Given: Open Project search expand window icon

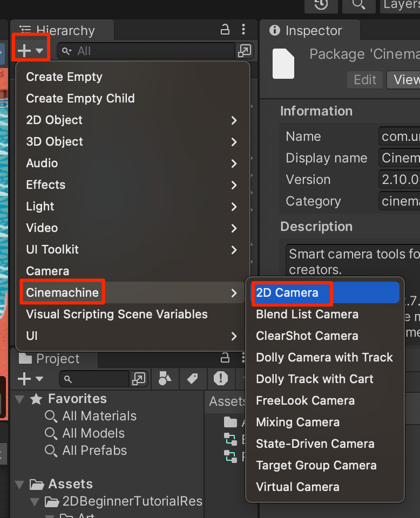Looking at the screenshot, I should point(138,379).
